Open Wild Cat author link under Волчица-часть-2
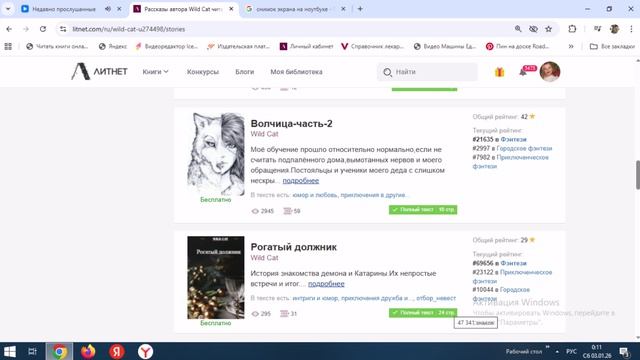This screenshot has height=360, width=640. pyautogui.click(x=264, y=134)
